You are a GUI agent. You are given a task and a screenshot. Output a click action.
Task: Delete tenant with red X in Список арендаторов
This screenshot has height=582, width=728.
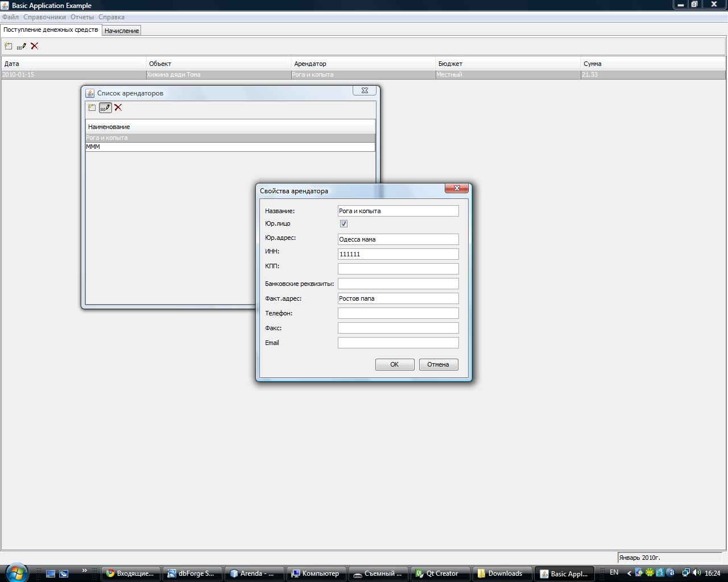point(118,107)
